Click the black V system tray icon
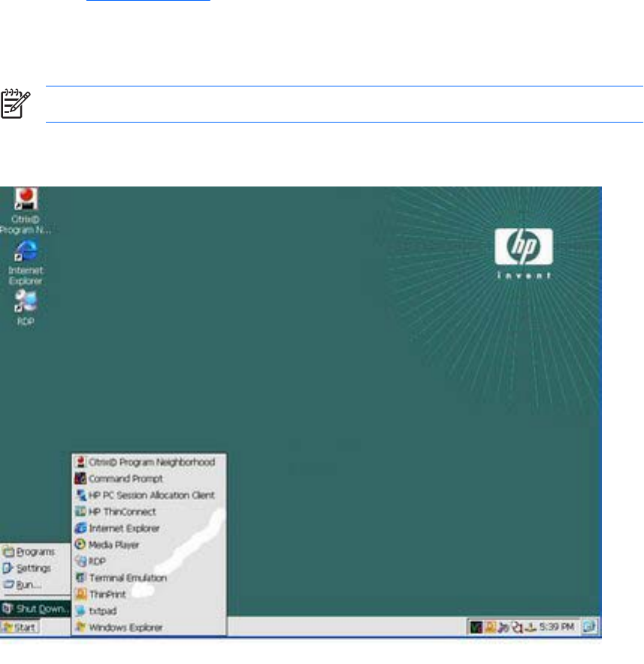Image resolution: width=644 pixels, height=664 pixels. [476, 627]
